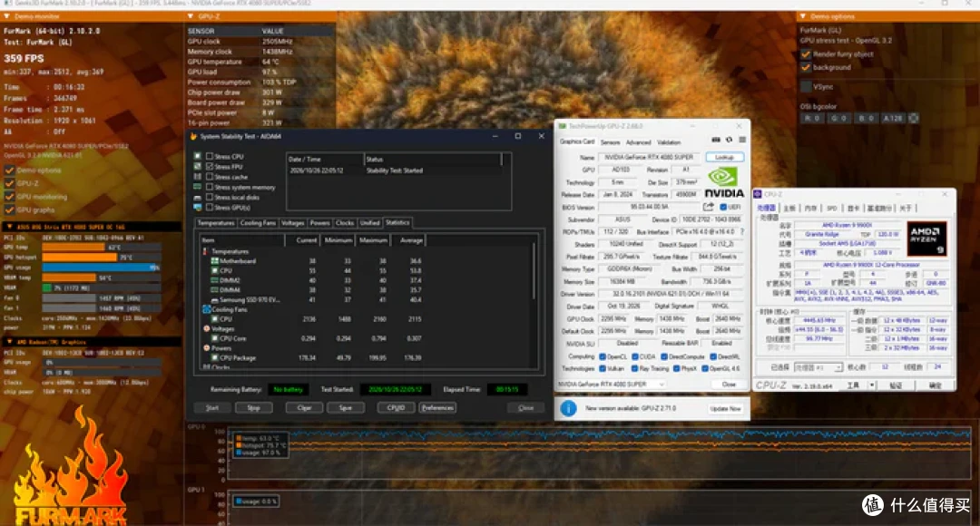Enable the Stress CPU checkbox
Viewport: 980px width, 526px height.
point(210,156)
